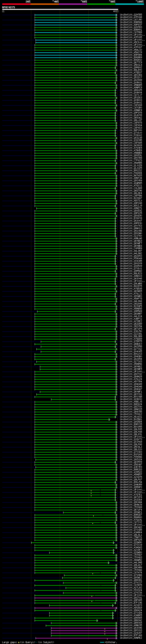The width and height of the screenshot is (146, 644).
Task: Click the purple alignment bar for A9S8G9
Action: (76, 608)
